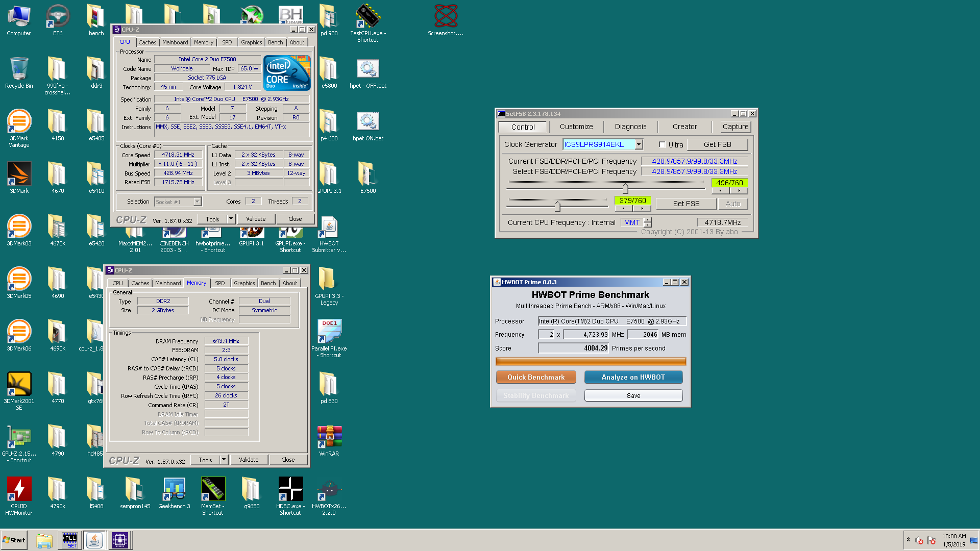Click the Start button

coord(14,540)
